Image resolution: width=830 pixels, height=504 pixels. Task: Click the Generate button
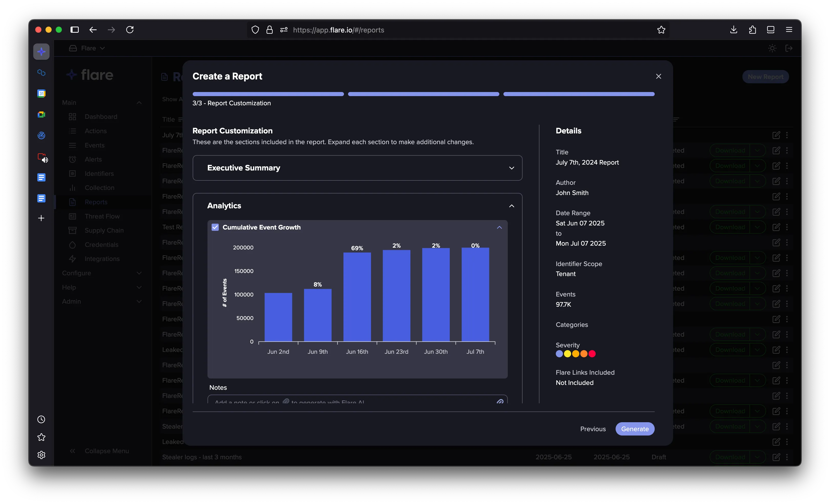(635, 429)
